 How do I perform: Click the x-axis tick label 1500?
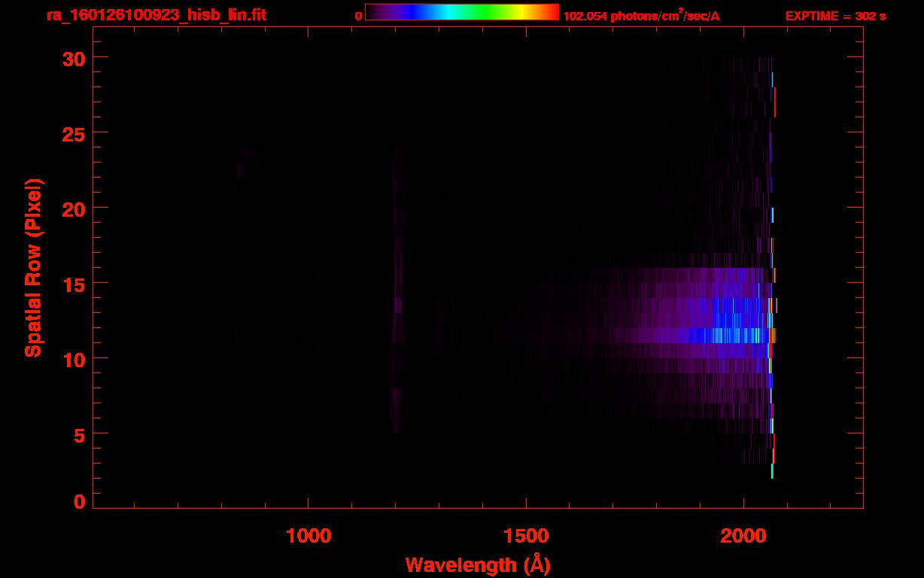[x=526, y=536]
